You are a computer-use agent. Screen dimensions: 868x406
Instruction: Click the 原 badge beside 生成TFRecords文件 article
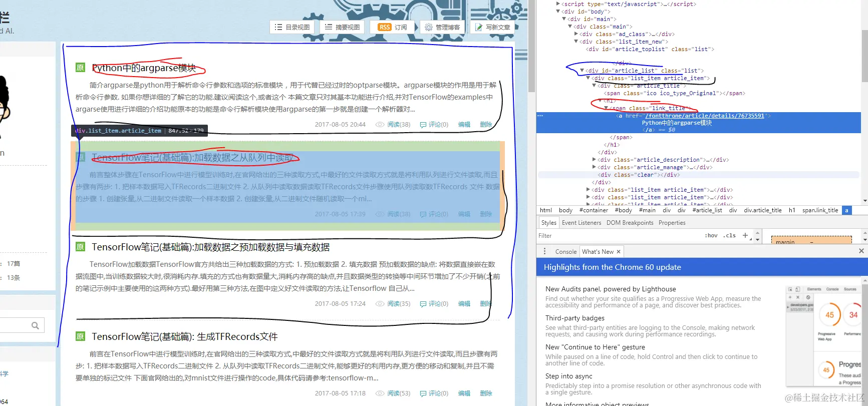click(80, 336)
